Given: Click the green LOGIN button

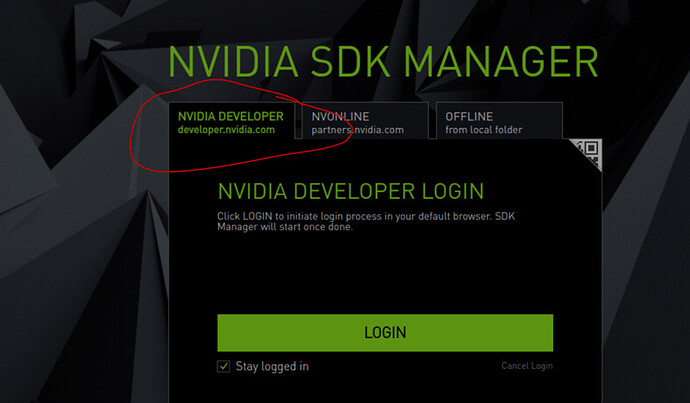Looking at the screenshot, I should tap(385, 333).
